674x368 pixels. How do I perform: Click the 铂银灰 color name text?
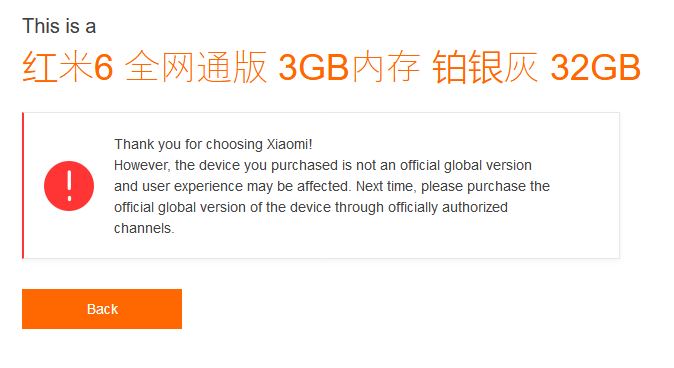485,67
